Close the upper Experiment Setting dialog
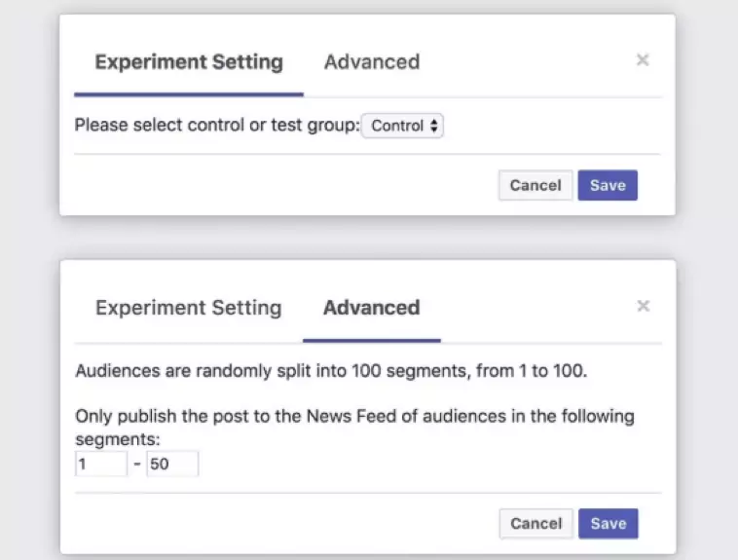Screen dimensions: 738x560 pos(643,60)
